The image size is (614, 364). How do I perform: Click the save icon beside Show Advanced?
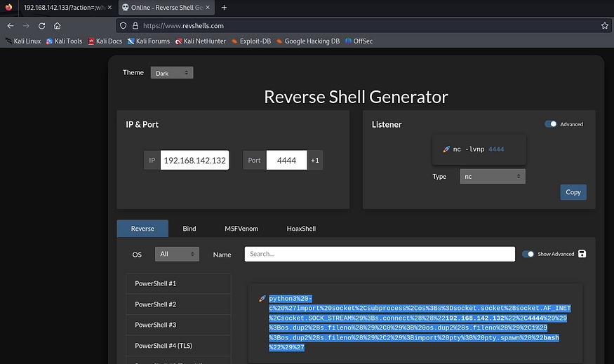(582, 254)
